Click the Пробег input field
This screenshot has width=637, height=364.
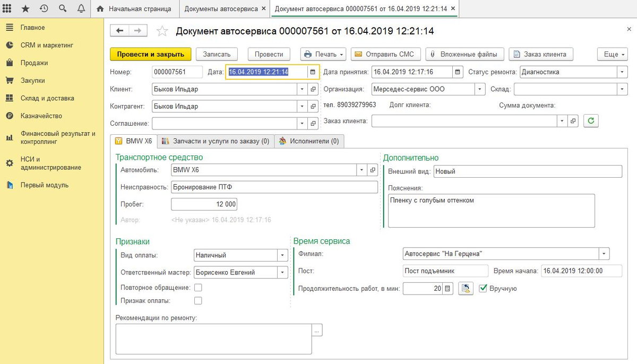click(204, 204)
